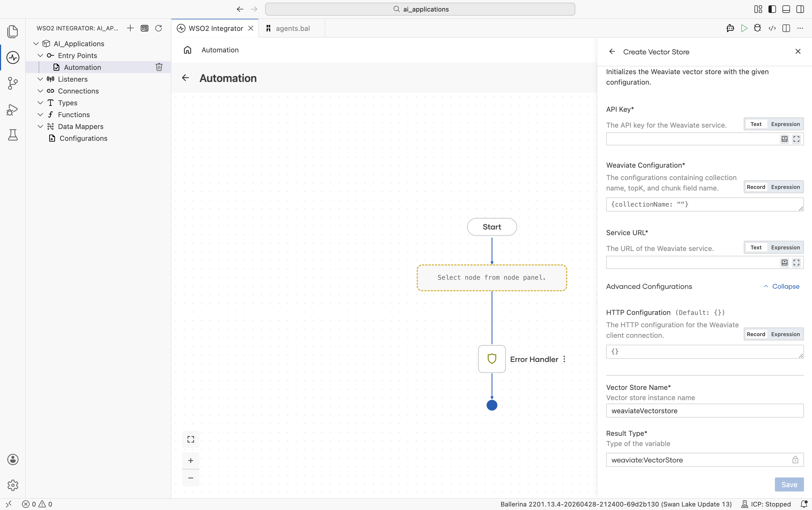Zoom out the diagram with minus button
The height and width of the screenshot is (510, 812).
click(191, 478)
